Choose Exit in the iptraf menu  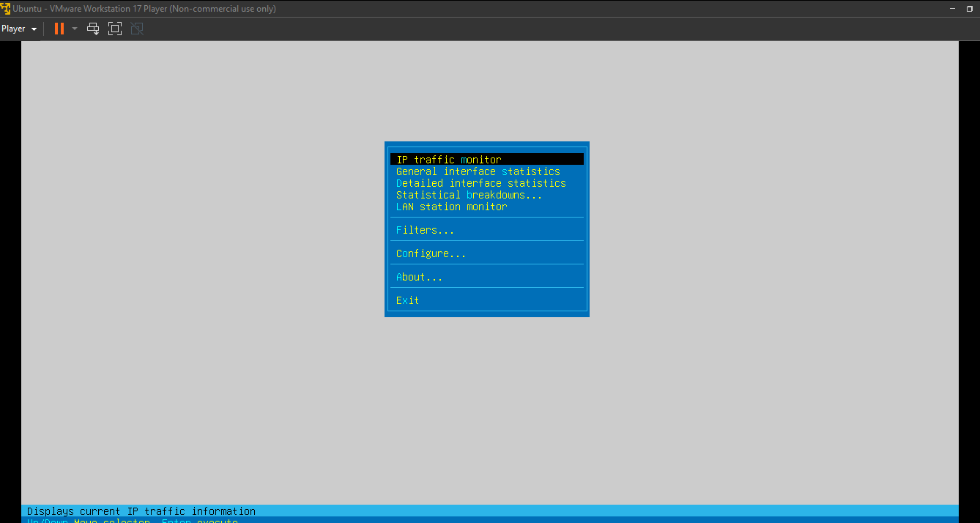click(407, 300)
